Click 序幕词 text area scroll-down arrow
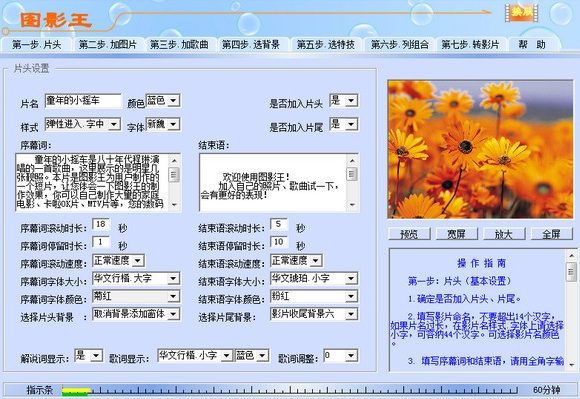Image resolution: width=580 pixels, height=399 pixels. [x=174, y=204]
